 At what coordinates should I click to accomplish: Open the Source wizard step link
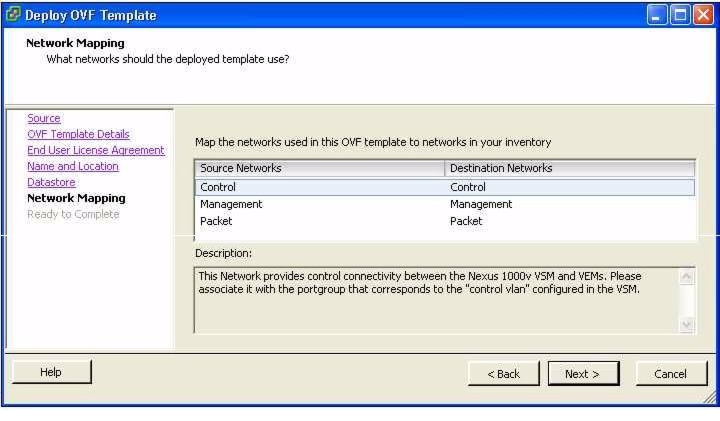[x=44, y=118]
